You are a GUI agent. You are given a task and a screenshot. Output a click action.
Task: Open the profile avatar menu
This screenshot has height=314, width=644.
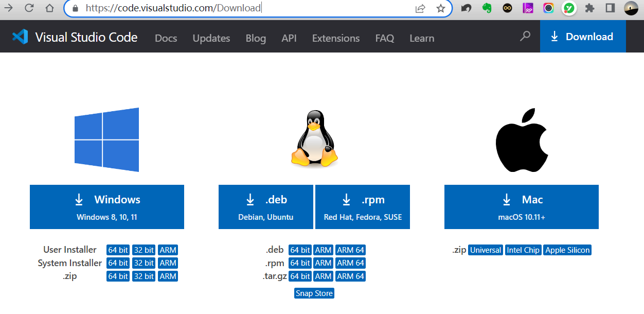[x=631, y=8]
